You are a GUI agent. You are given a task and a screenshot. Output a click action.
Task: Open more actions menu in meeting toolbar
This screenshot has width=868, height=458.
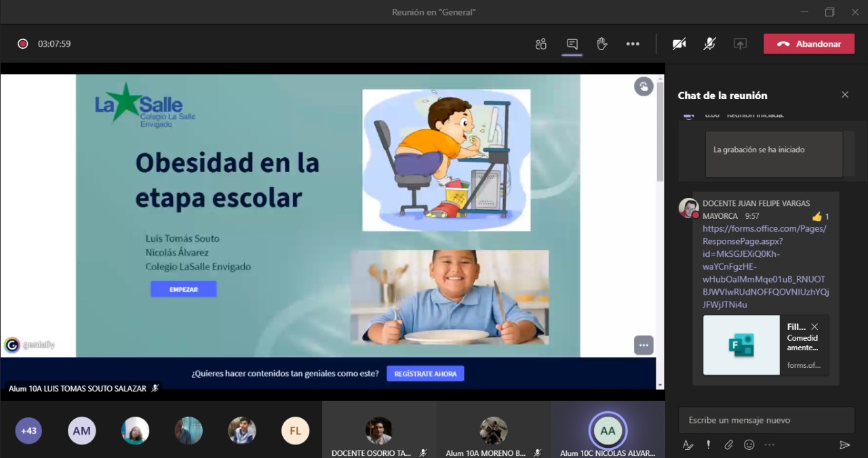coord(633,44)
